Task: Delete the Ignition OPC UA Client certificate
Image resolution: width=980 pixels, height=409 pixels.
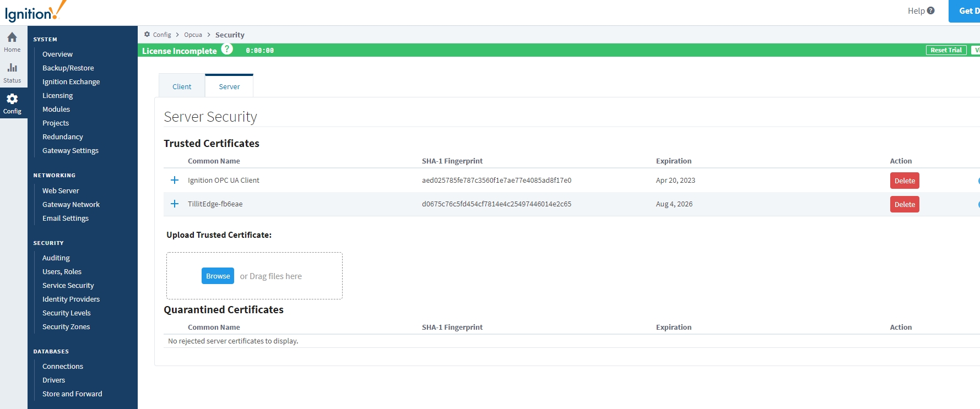Action: pos(904,181)
